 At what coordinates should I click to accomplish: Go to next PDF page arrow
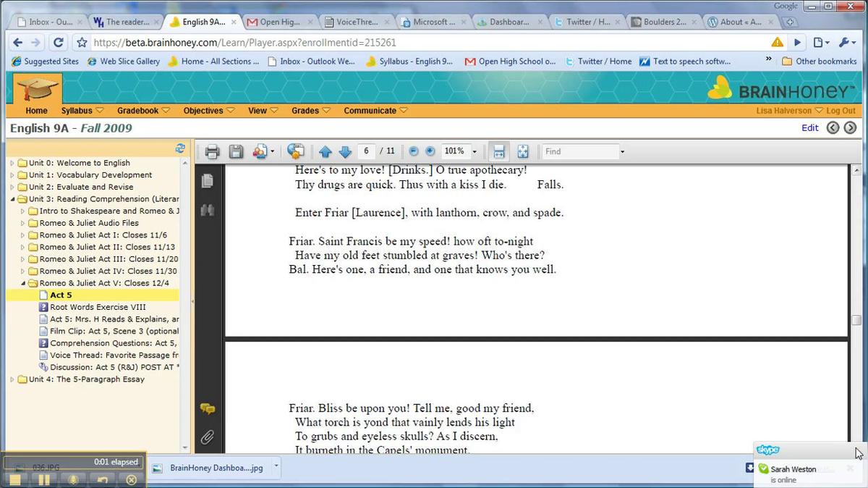click(x=345, y=151)
